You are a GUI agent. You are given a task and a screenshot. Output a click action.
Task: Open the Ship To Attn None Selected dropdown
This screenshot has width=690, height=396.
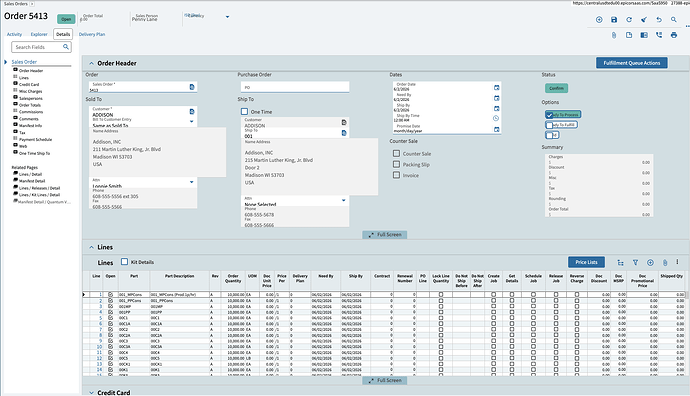tap(344, 200)
